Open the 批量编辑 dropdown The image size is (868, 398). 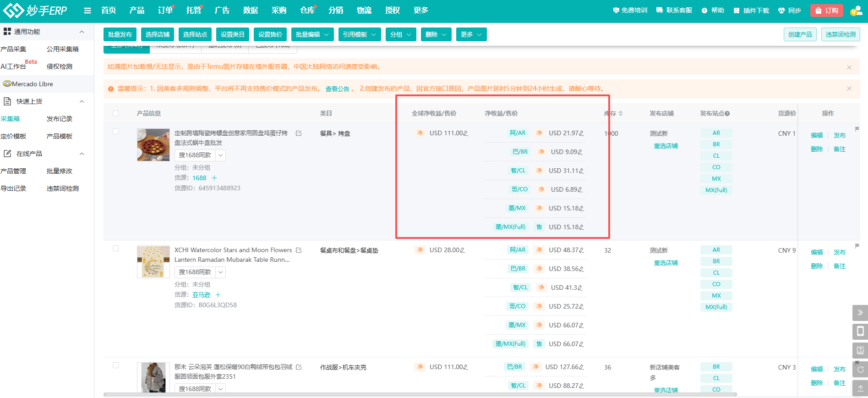click(x=312, y=34)
